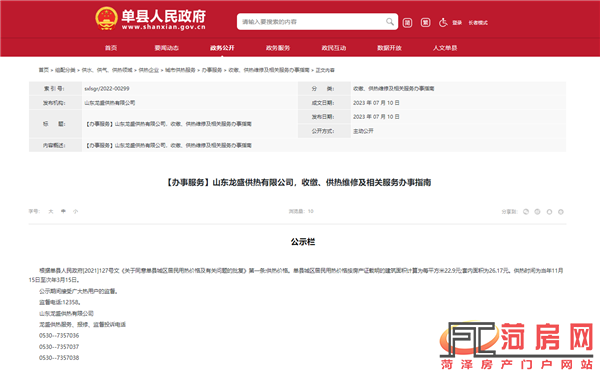
Task: Click the 浏览量 view count
Action: pyautogui.click(x=301, y=211)
